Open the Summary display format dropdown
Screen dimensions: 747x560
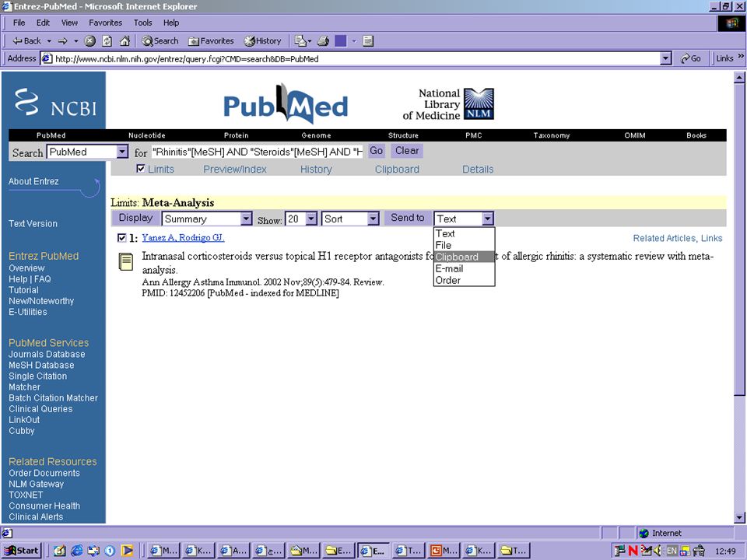[x=207, y=219]
